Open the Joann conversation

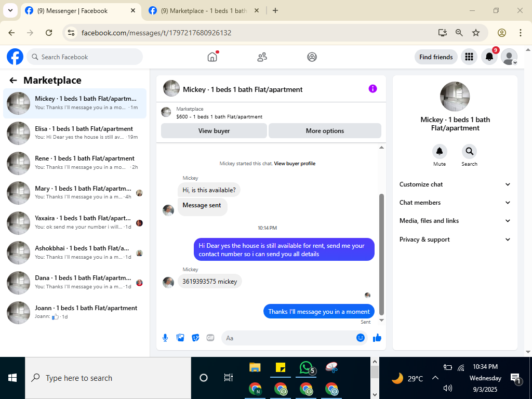click(75, 312)
